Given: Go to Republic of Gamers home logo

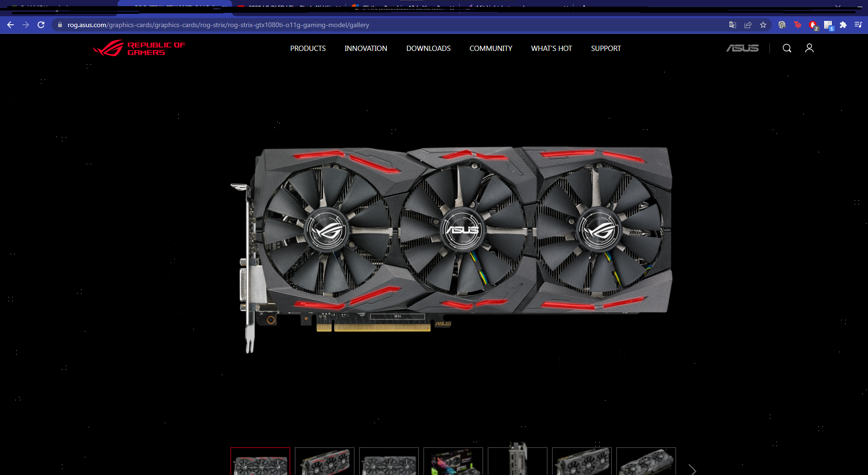Looking at the screenshot, I should (x=139, y=48).
